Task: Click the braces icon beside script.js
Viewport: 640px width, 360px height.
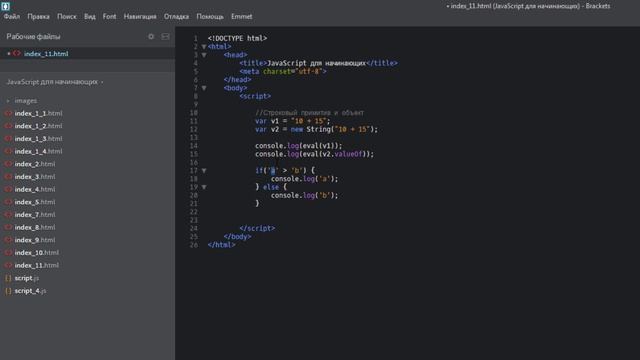Action: (8, 278)
